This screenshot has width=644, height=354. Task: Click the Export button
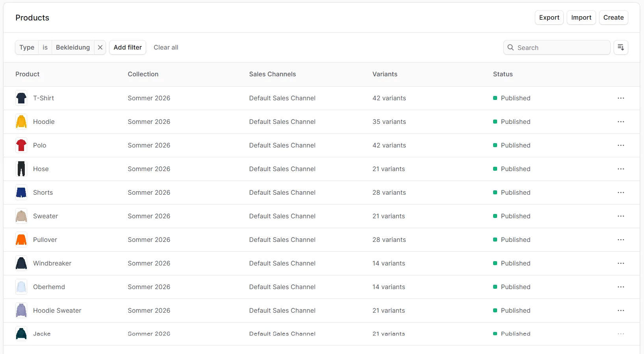click(549, 17)
